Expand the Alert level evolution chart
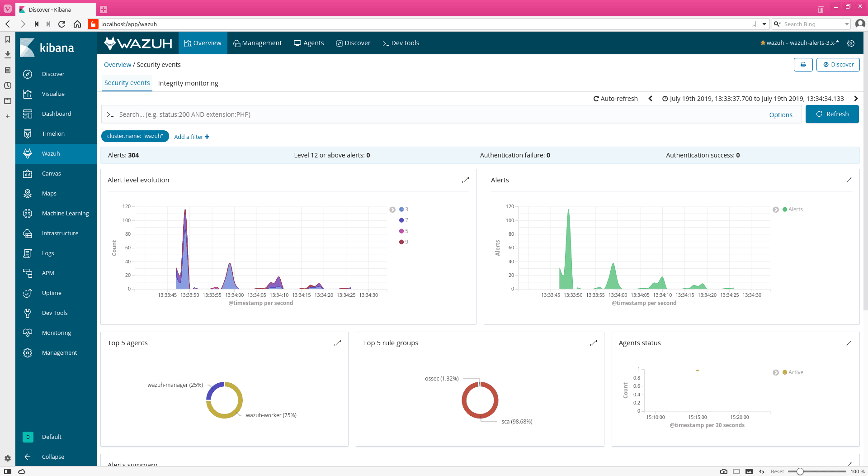 465,180
